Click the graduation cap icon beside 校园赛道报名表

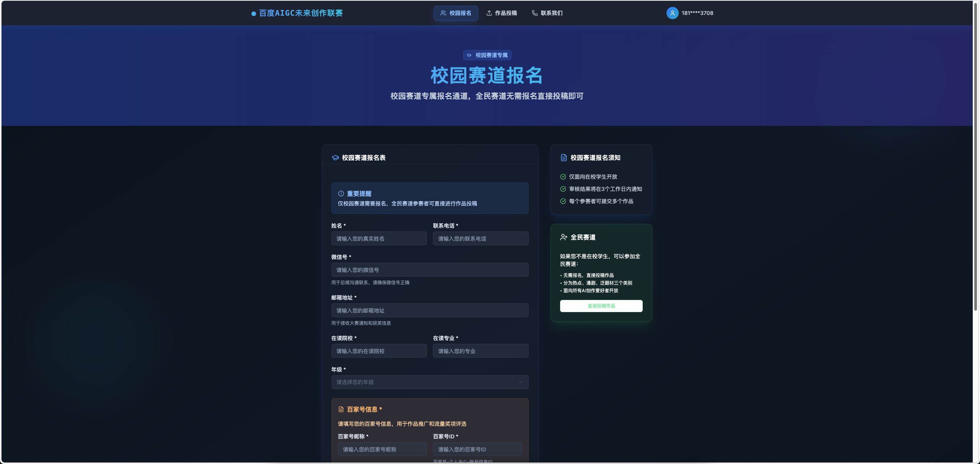(336, 157)
